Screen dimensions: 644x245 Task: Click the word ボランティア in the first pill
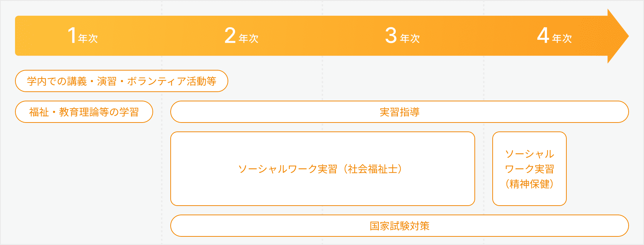(x=157, y=81)
